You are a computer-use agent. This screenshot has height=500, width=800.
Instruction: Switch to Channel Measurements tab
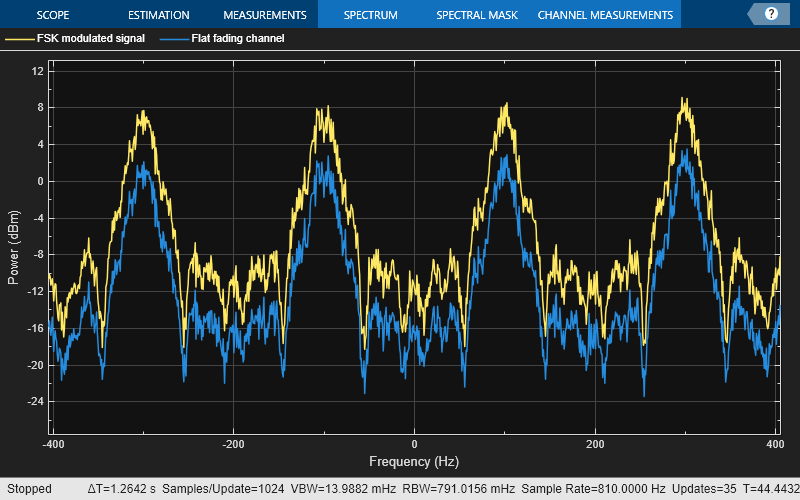click(x=605, y=15)
